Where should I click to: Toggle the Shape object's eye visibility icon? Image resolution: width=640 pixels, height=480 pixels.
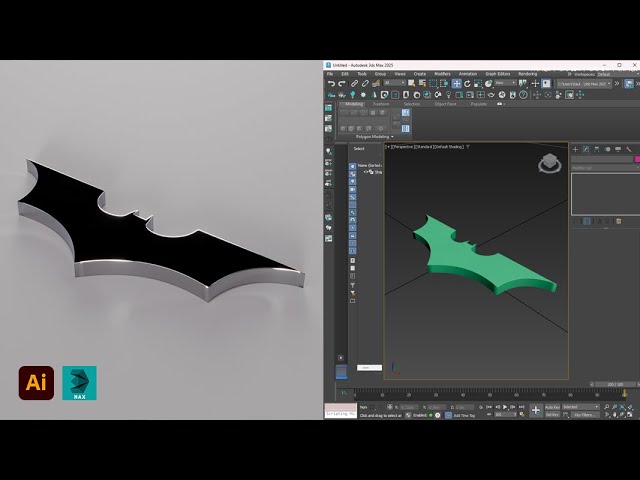click(366, 172)
